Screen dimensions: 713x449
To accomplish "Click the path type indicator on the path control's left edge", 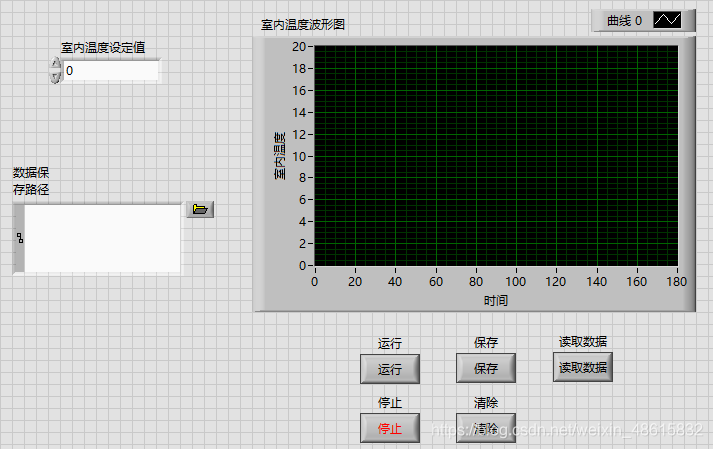I will click(x=20, y=238).
